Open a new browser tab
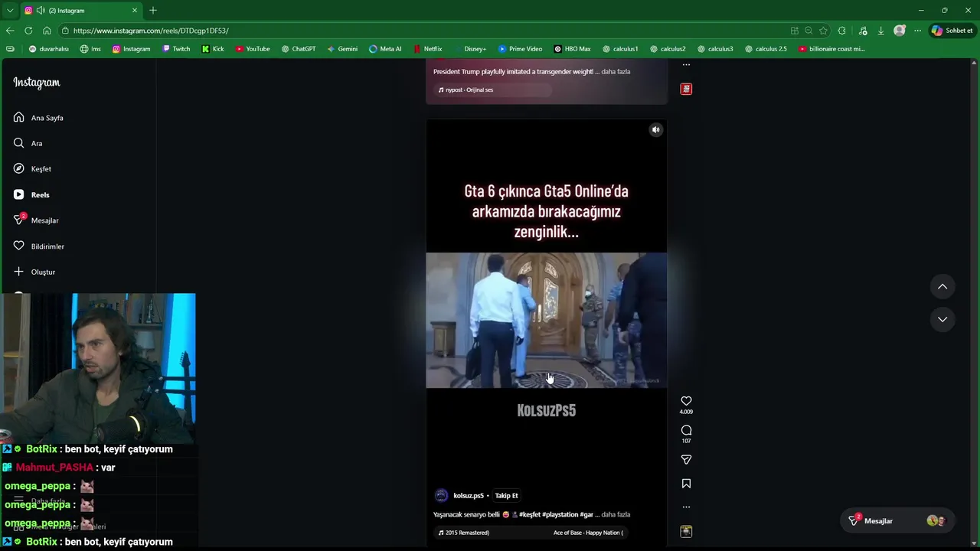Viewport: 980px width, 551px height. click(x=153, y=10)
